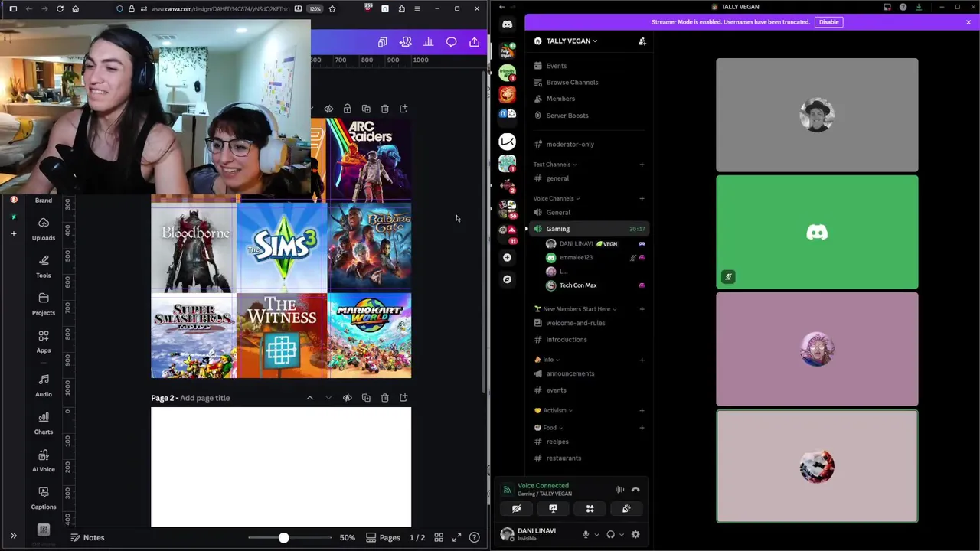Move Page 2 up with chevron
Viewport: 980px width, 551px height.
click(x=310, y=398)
